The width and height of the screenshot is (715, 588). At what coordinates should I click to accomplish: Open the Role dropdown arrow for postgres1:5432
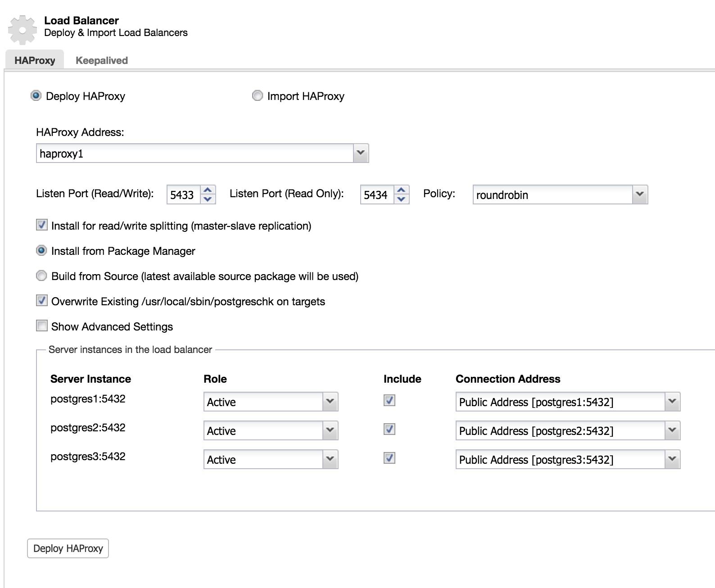pyautogui.click(x=330, y=402)
